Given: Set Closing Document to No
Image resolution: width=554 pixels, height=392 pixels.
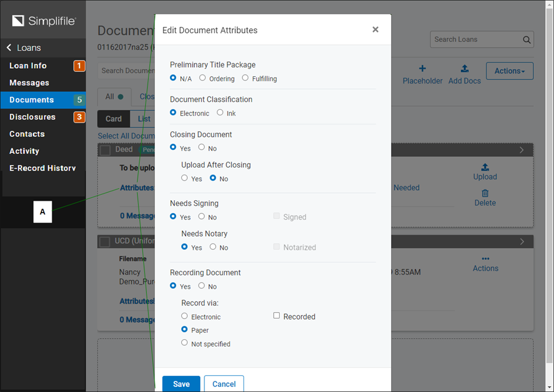Looking at the screenshot, I should click(x=201, y=147).
